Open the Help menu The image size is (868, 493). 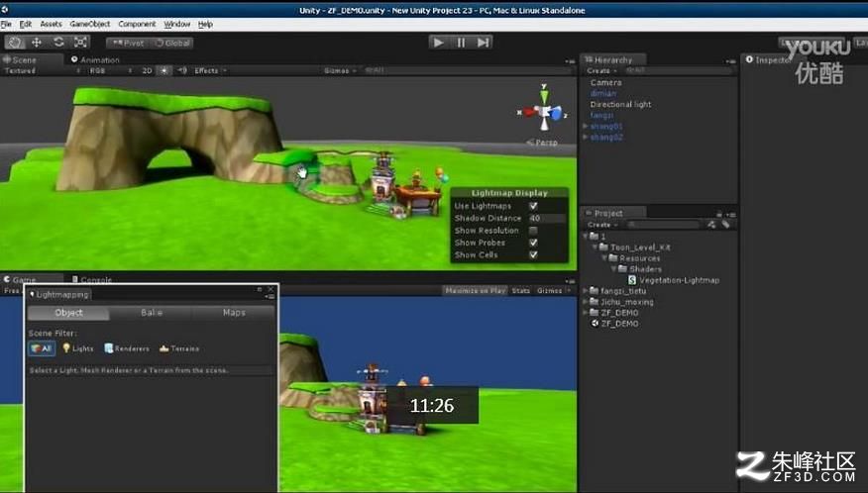[205, 25]
